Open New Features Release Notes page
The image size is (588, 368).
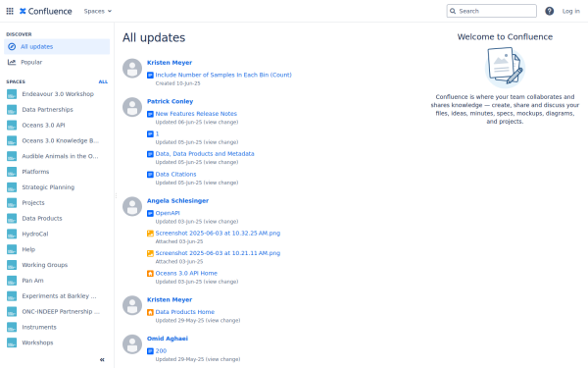196,114
